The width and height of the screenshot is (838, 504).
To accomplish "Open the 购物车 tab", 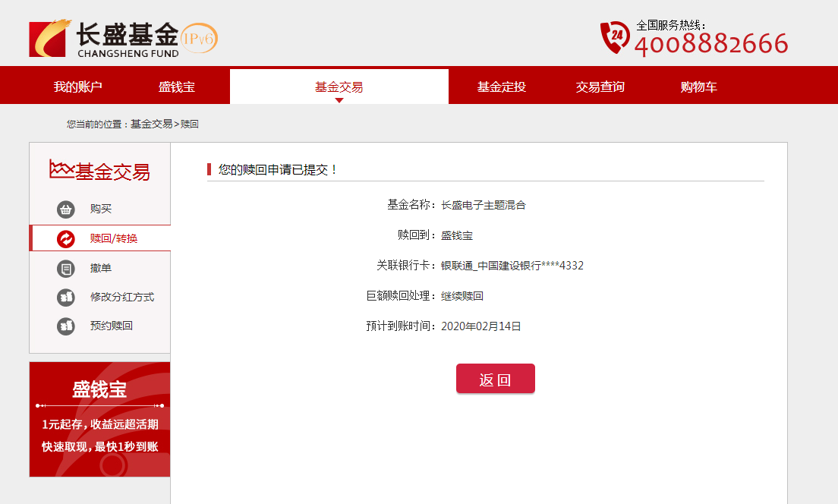I will coord(698,87).
